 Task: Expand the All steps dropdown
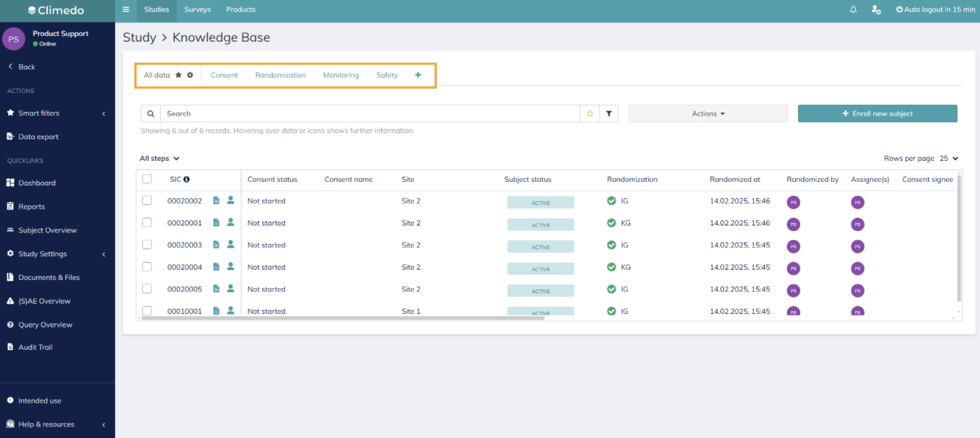pyautogui.click(x=159, y=158)
